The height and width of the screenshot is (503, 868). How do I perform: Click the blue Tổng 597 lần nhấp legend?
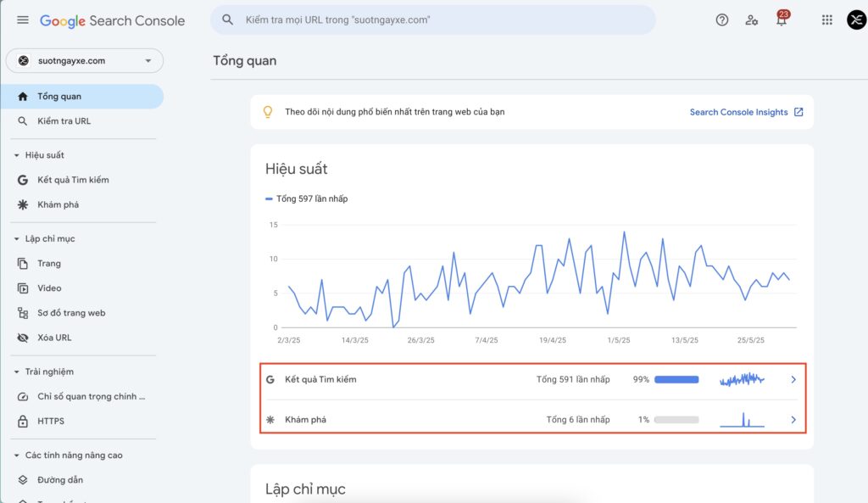pos(307,198)
